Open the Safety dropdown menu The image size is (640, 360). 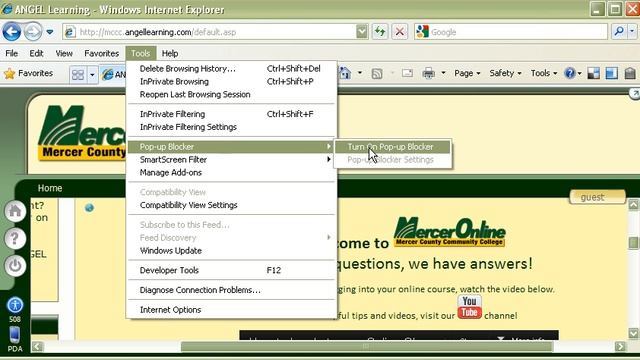(505, 73)
